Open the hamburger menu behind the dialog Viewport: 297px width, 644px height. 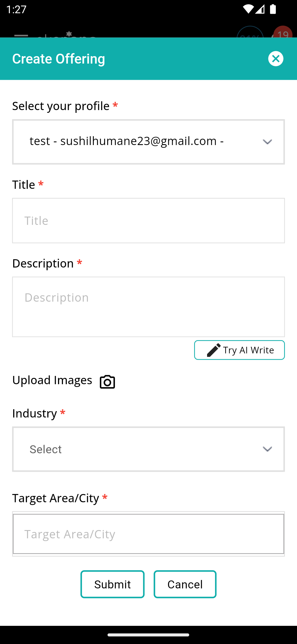point(21,36)
